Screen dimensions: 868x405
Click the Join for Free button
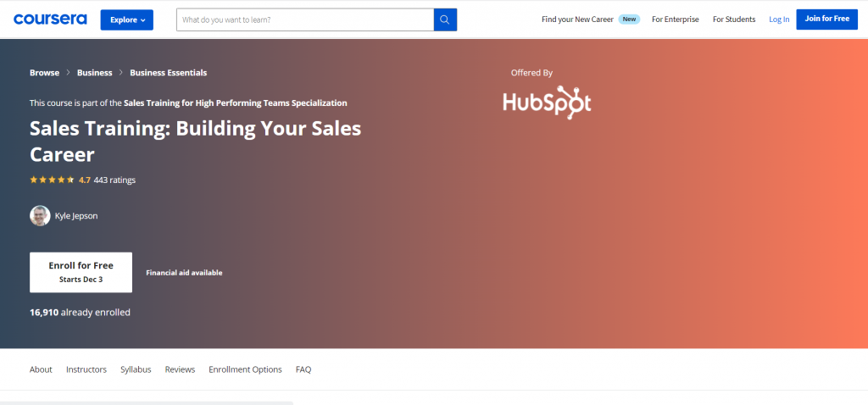827,19
